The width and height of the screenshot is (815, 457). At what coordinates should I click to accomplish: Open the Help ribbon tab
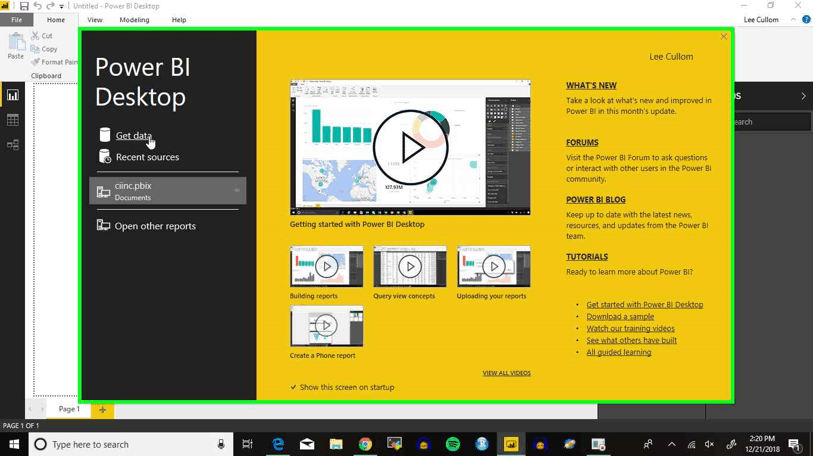click(179, 20)
